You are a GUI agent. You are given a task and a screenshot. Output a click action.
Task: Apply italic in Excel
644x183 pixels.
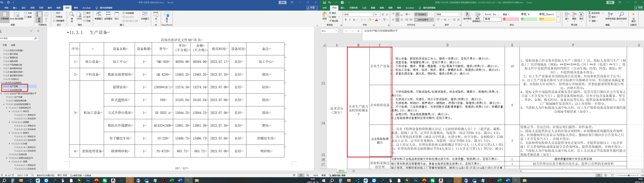(x=350, y=20)
